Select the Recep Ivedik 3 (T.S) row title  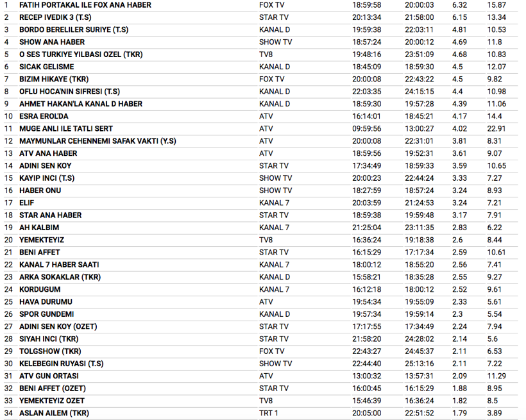[x=55, y=17]
